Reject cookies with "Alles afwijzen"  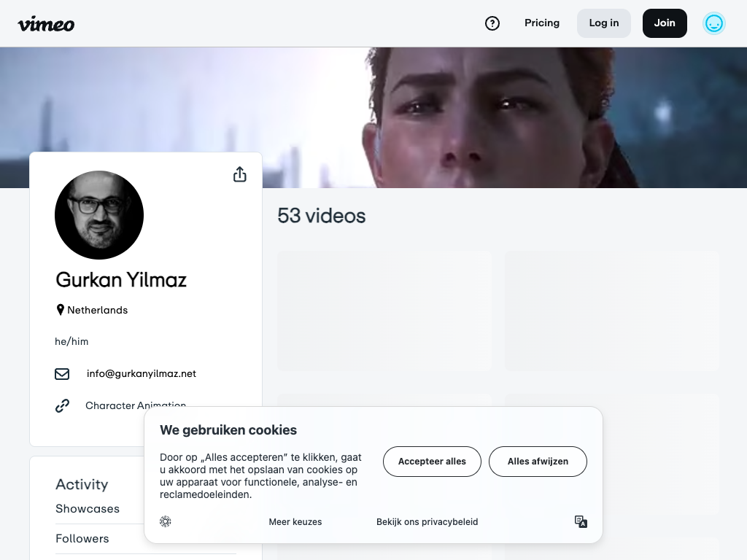coord(538,462)
